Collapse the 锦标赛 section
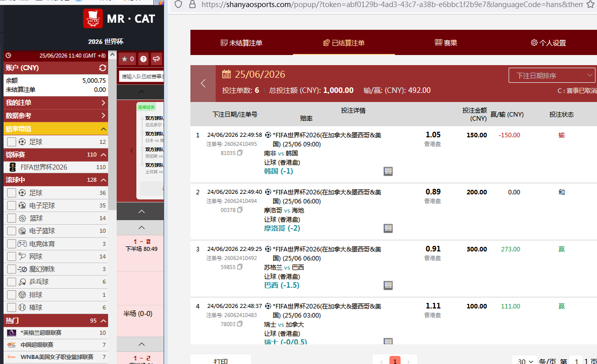597x364 pixels. 103,154
